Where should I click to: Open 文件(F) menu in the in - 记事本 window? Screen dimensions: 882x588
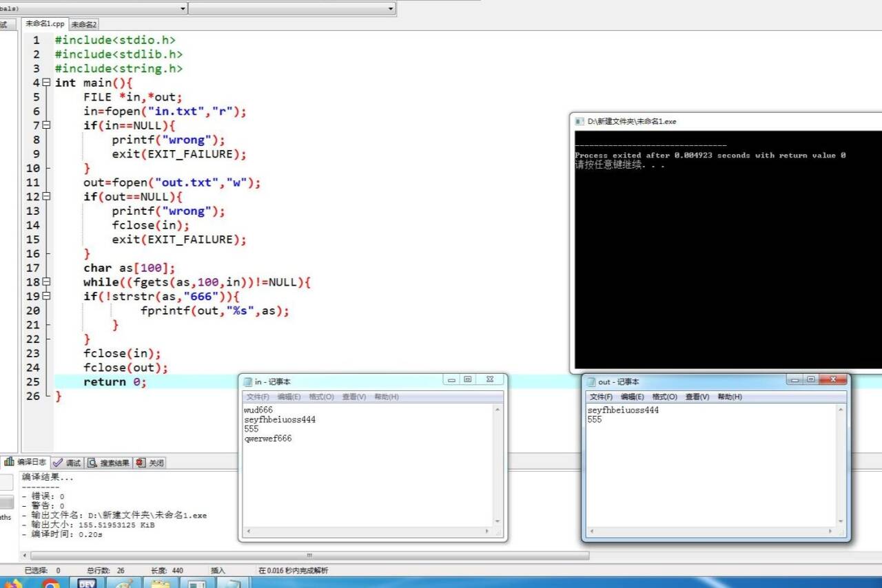(258, 397)
